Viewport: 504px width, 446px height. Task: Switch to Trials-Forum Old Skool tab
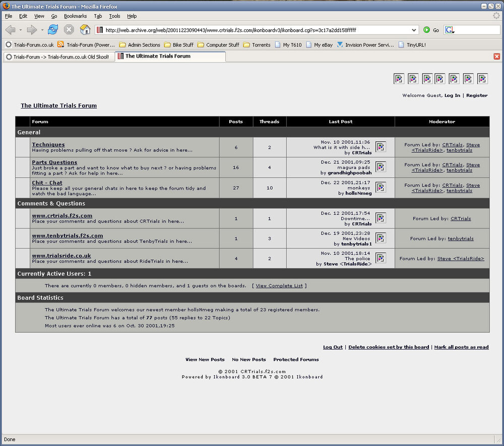tap(57, 57)
